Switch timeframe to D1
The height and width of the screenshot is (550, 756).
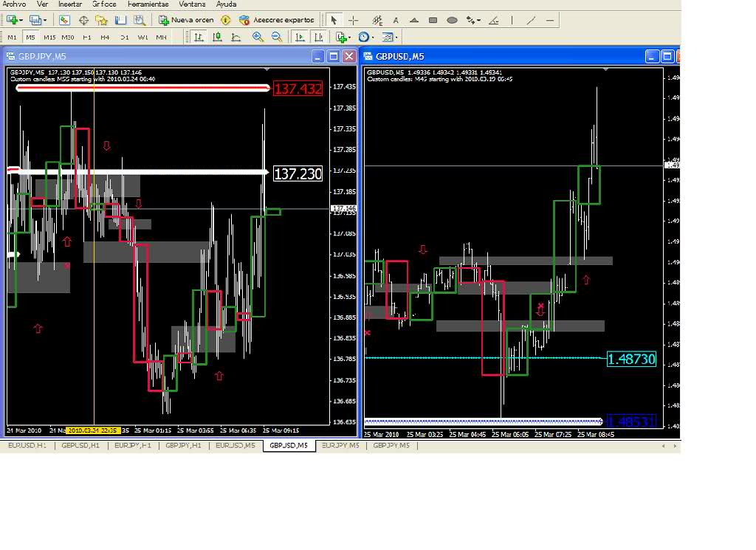(124, 37)
